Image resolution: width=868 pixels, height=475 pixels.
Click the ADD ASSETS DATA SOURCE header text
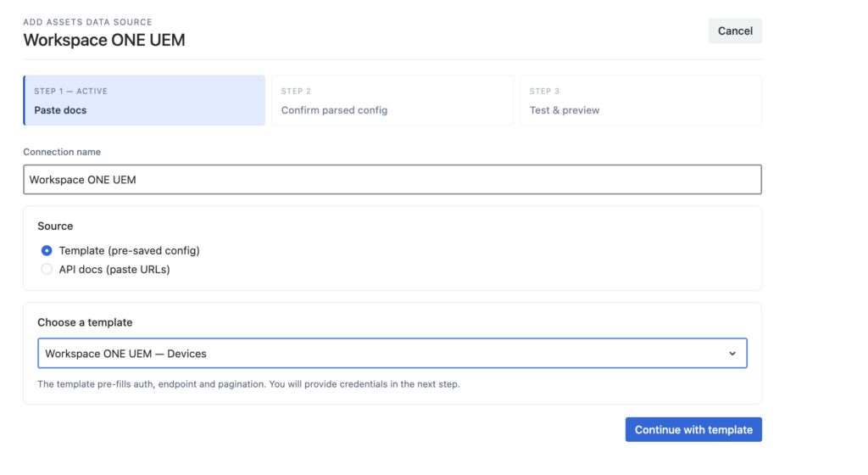click(87, 22)
